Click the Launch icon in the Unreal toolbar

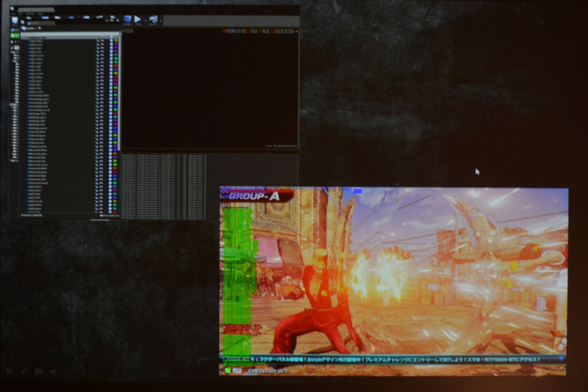coord(152,19)
